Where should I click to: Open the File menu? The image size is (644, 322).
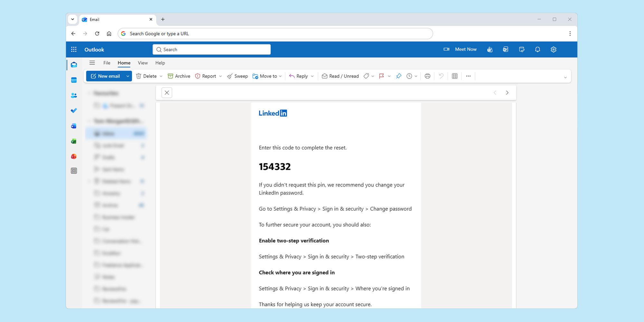tap(107, 63)
